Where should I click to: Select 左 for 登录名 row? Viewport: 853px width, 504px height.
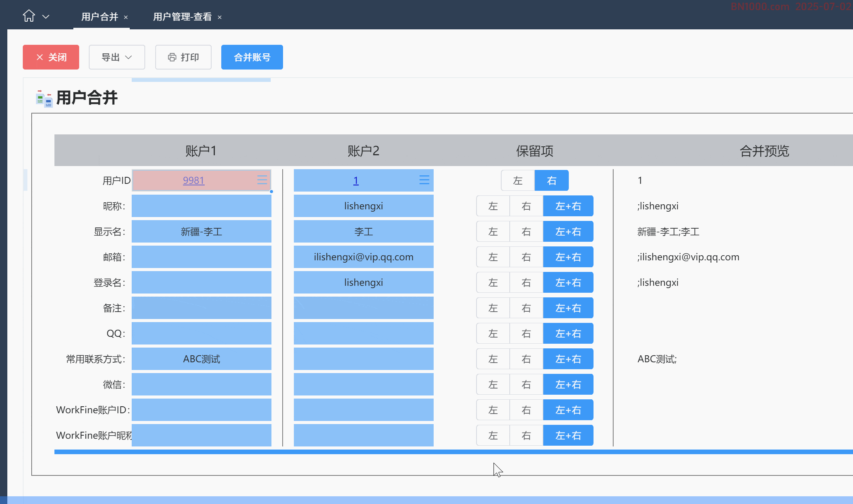493,282
